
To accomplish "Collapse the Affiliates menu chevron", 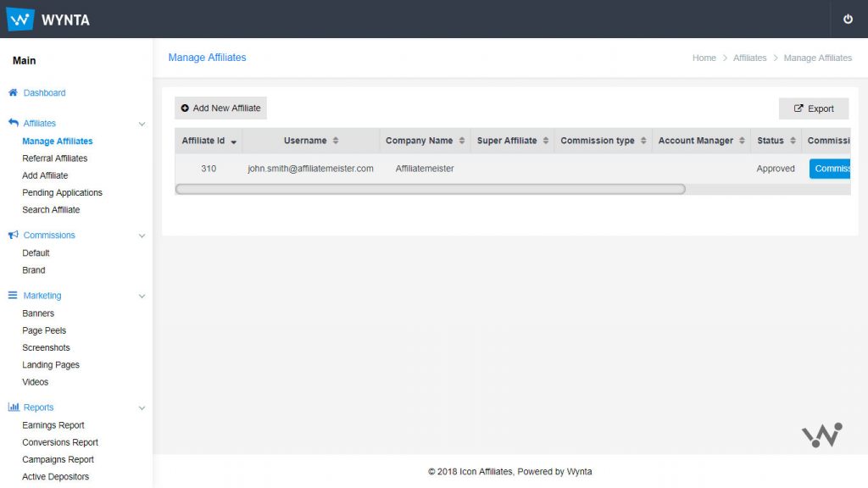I will point(142,124).
